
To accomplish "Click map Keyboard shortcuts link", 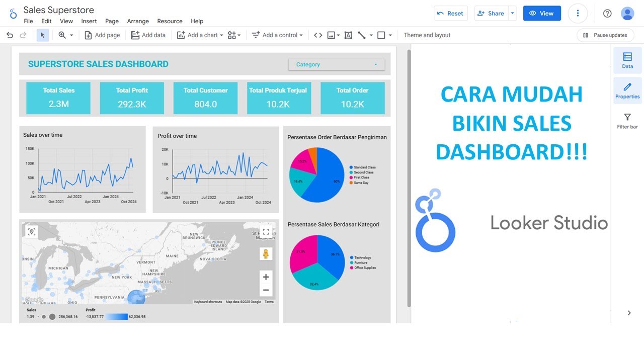I will tap(208, 302).
